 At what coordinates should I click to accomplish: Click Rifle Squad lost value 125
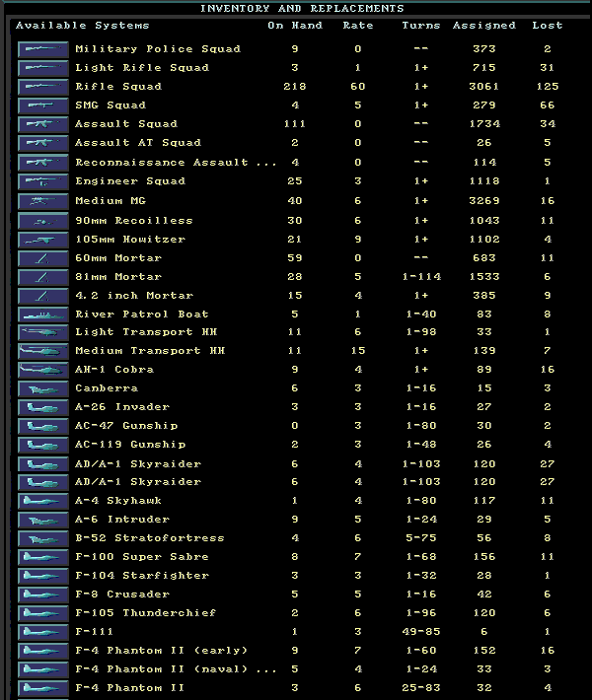[x=548, y=87]
